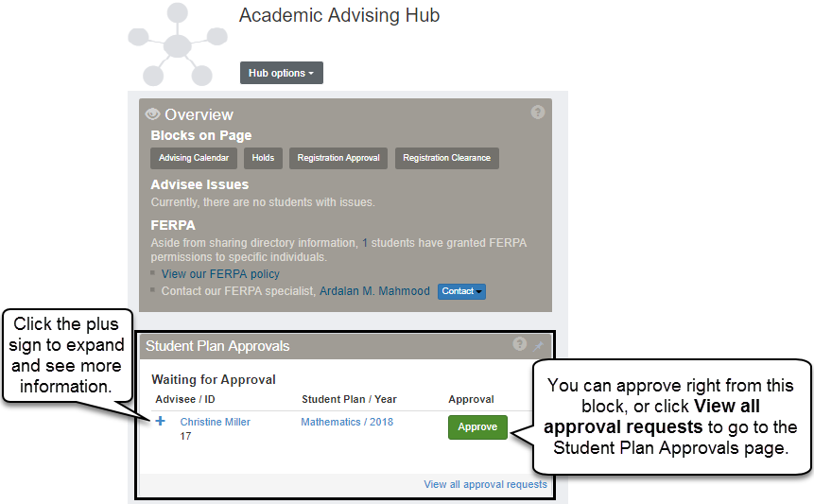The image size is (814, 504).
Task: Open the Mathematics / 2018 student plan
Action: 347,422
